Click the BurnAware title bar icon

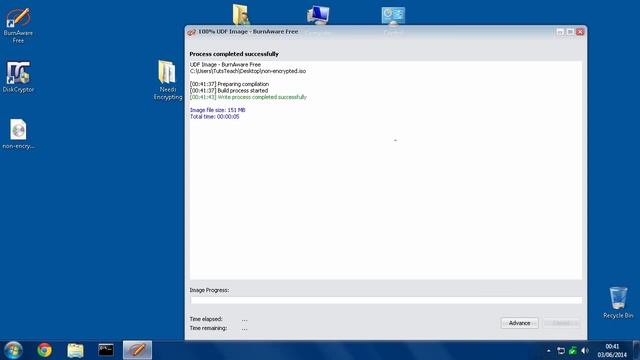point(191,32)
